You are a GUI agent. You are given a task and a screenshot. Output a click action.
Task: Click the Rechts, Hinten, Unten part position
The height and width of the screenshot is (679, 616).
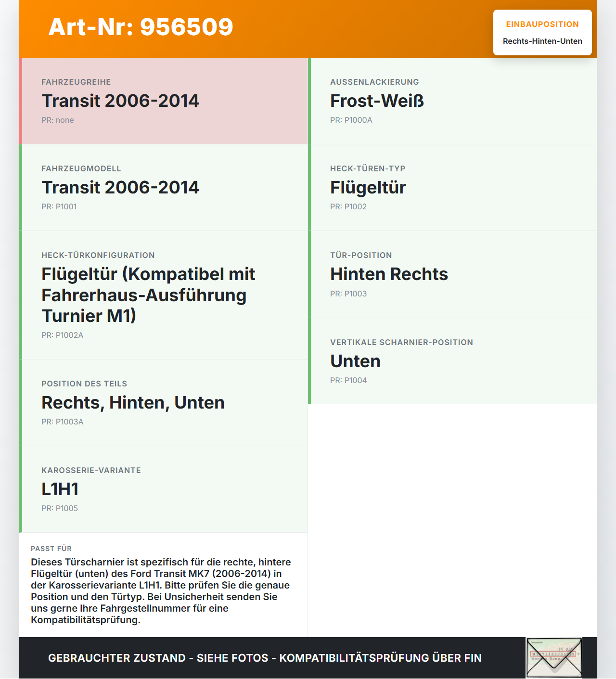(x=133, y=403)
